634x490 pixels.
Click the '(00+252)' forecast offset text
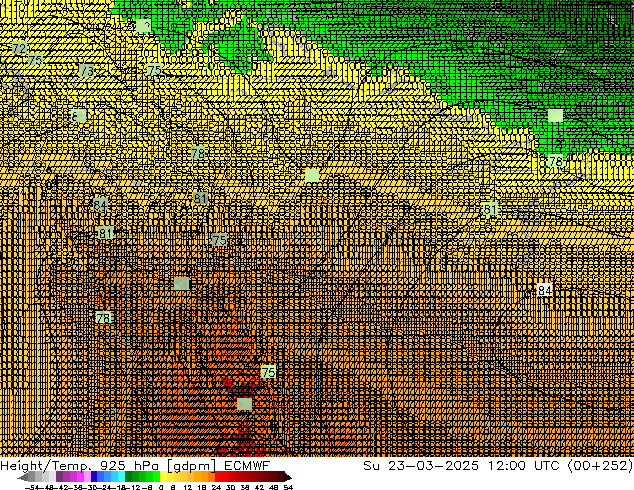[600, 465]
